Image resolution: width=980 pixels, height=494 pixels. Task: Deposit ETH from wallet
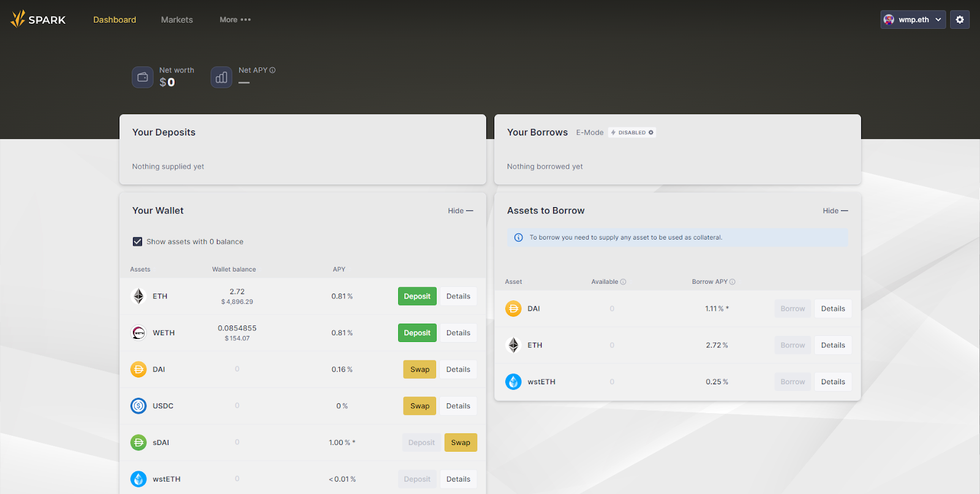pos(417,296)
